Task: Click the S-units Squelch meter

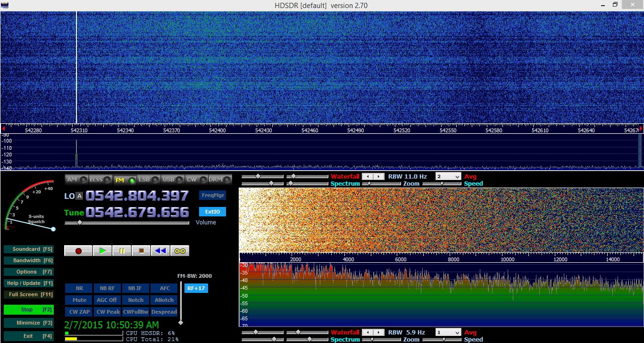Action: click(x=29, y=205)
